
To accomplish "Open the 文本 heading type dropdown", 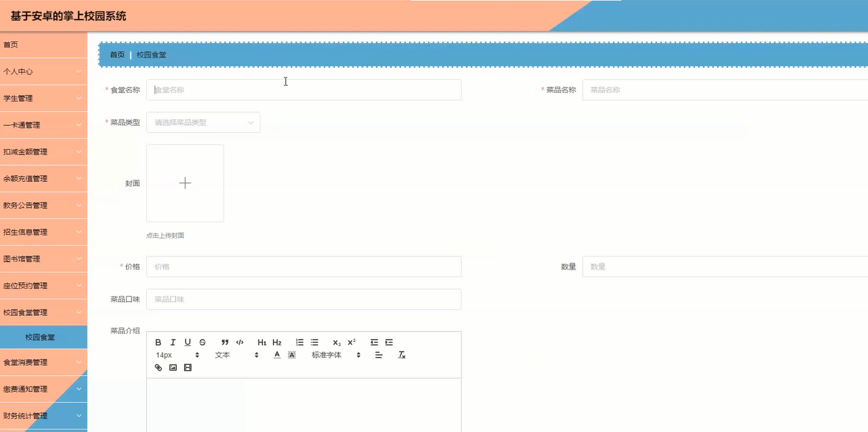I will tap(237, 355).
